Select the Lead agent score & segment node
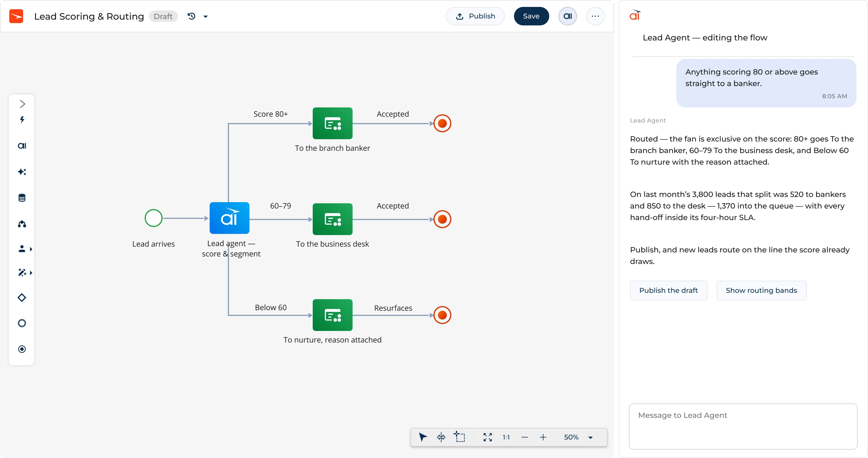The width and height of the screenshot is (868, 458). pyautogui.click(x=230, y=218)
